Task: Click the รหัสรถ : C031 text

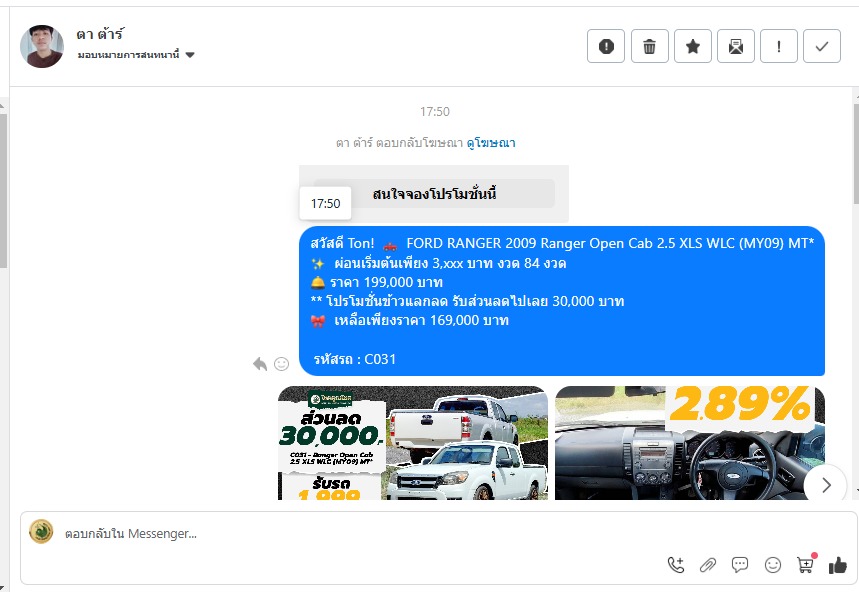Action: pos(354,359)
